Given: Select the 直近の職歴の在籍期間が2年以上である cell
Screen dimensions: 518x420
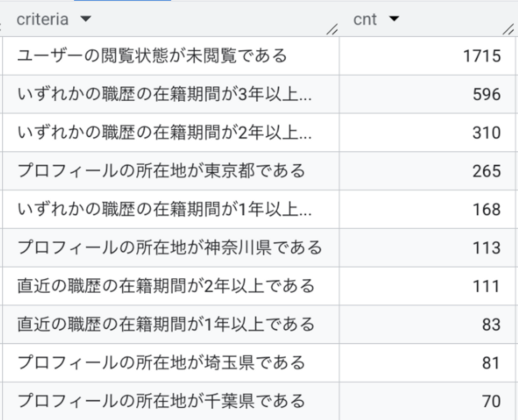Looking at the screenshot, I should tap(166, 286).
